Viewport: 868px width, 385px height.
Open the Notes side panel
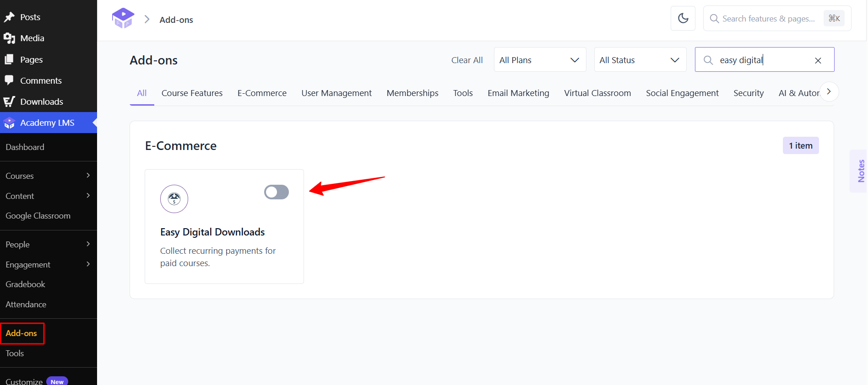[859, 171]
